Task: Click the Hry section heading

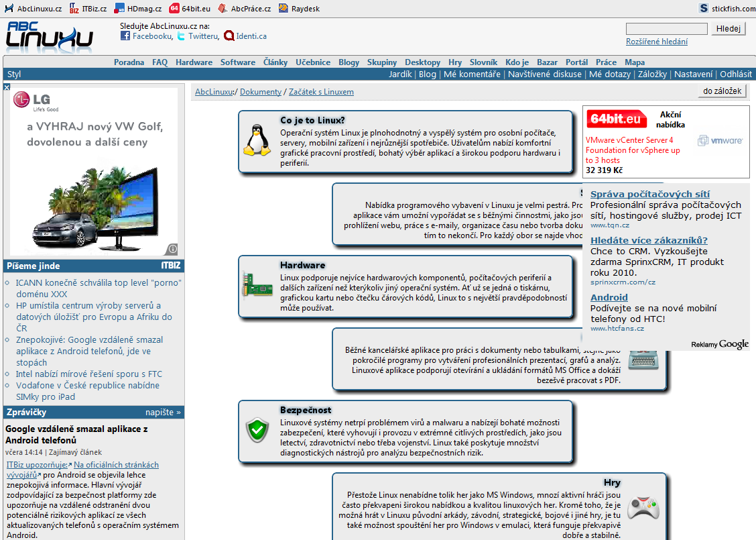Action: pyautogui.click(x=612, y=482)
